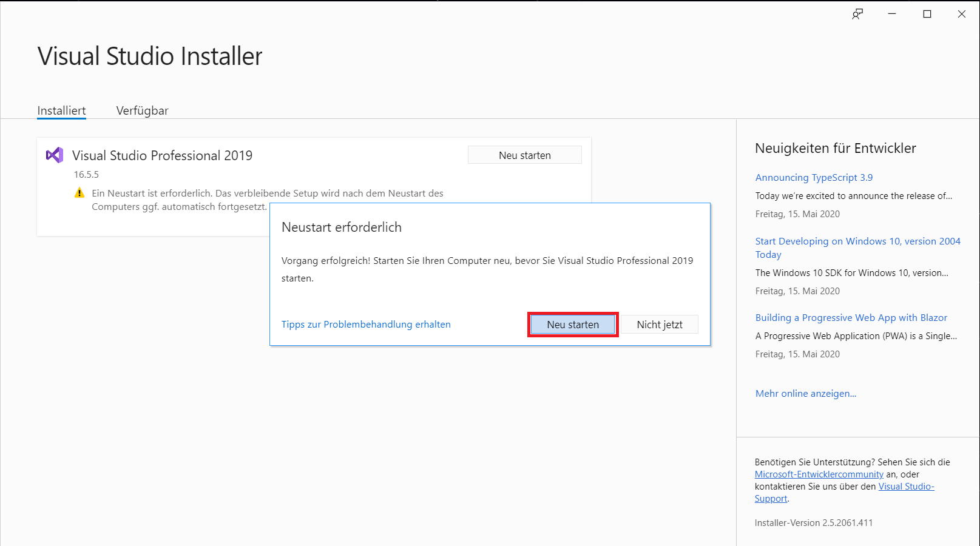This screenshot has width=980, height=546.
Task: Open Start Developing on Windows 10 article
Action: 858,248
